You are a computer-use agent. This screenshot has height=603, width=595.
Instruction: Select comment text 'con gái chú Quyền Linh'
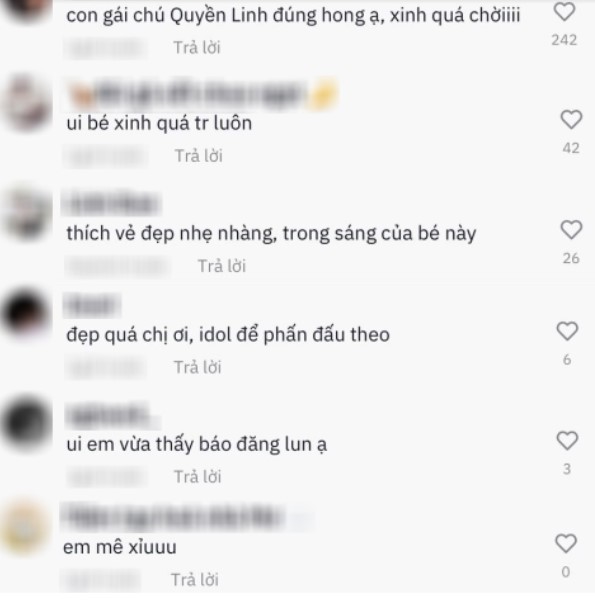[x=167, y=15]
